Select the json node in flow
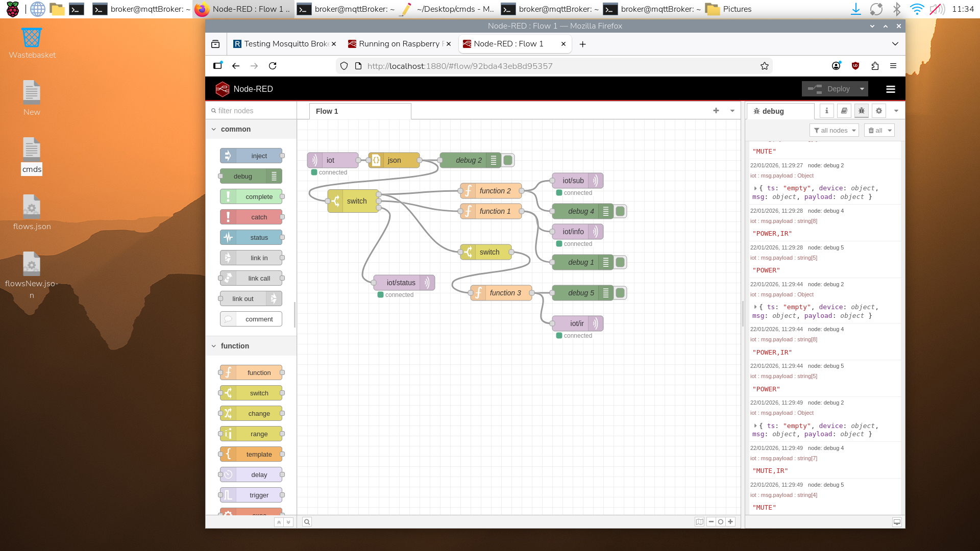This screenshot has width=980, height=551. (394, 160)
